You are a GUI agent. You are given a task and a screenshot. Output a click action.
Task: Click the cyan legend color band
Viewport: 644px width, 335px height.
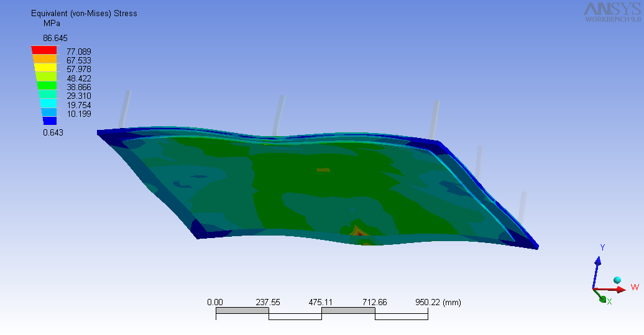[48, 103]
